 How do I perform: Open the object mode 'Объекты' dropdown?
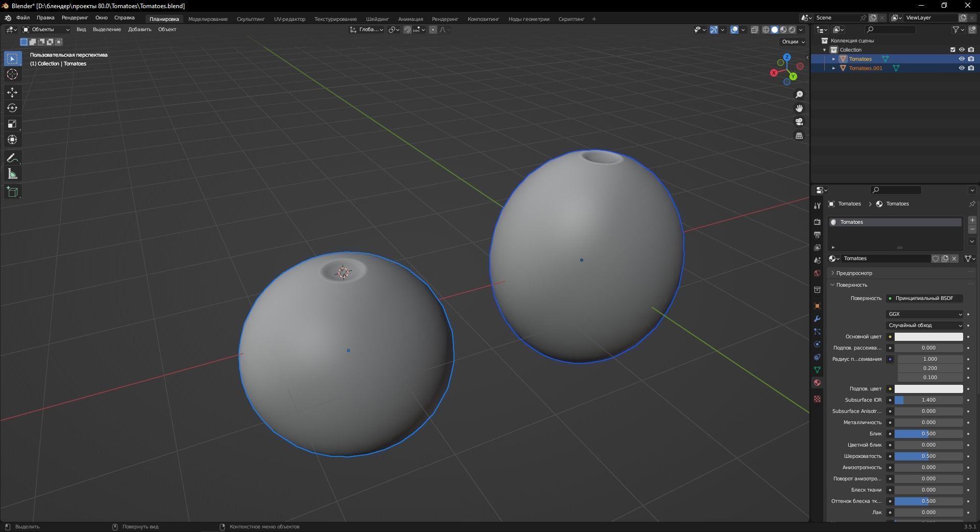coord(46,30)
